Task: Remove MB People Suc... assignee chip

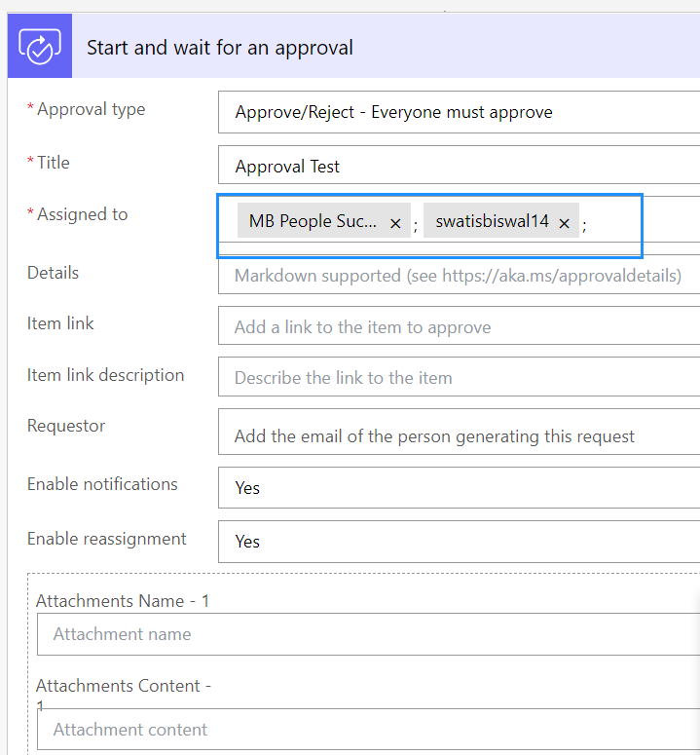Action: [x=395, y=223]
